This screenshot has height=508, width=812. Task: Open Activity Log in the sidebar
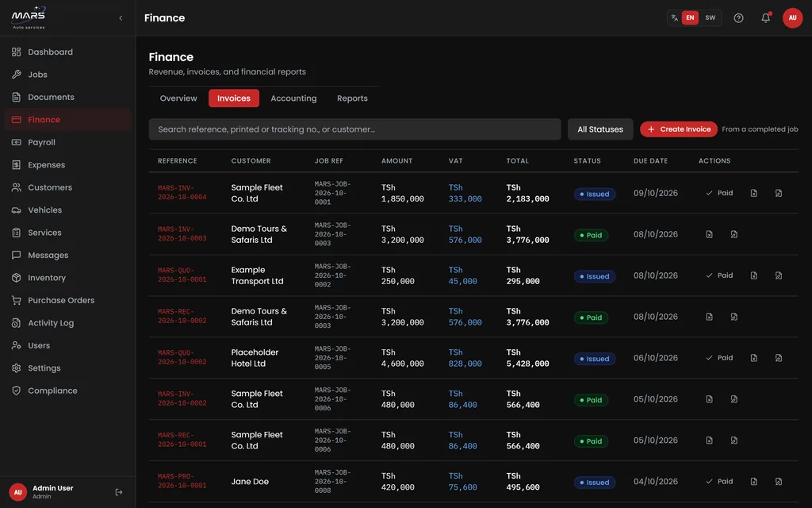tap(68, 322)
